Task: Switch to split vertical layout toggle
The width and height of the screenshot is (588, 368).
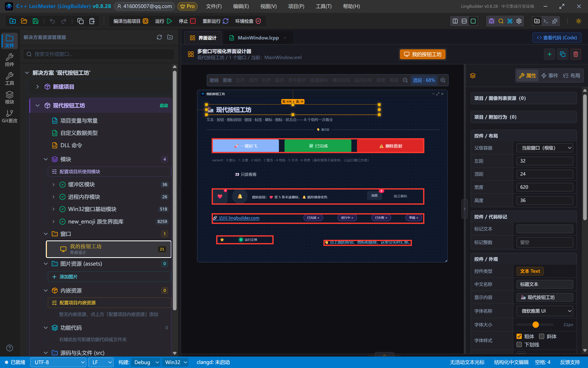Action: (455, 21)
